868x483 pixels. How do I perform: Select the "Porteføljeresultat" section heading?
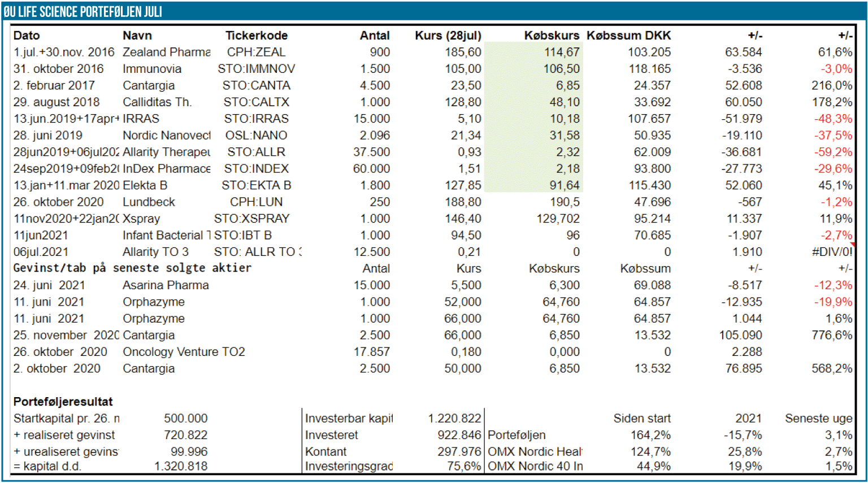pyautogui.click(x=63, y=402)
